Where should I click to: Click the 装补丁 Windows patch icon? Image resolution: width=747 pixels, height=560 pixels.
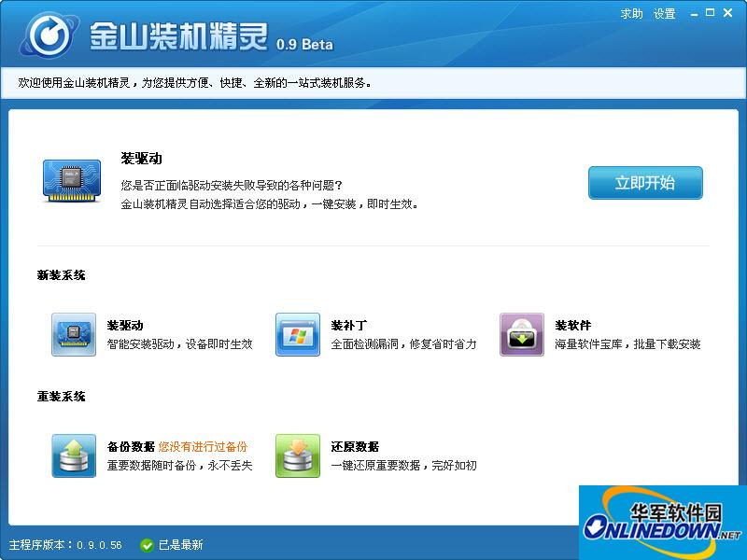tap(298, 334)
